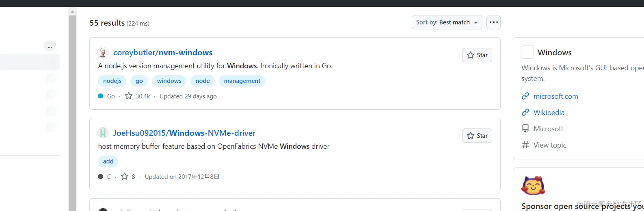Image resolution: width=644 pixels, height=211 pixels.
Task: Star the coreybutler/nvm-windows repository
Action: pyautogui.click(x=477, y=55)
